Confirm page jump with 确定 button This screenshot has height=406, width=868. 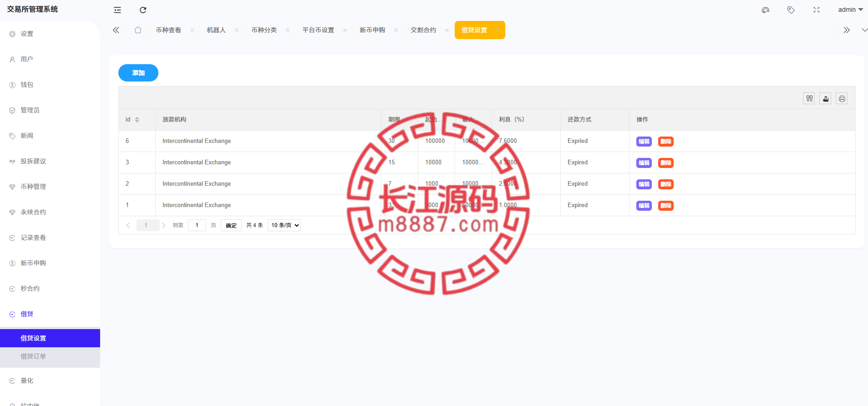click(x=231, y=225)
